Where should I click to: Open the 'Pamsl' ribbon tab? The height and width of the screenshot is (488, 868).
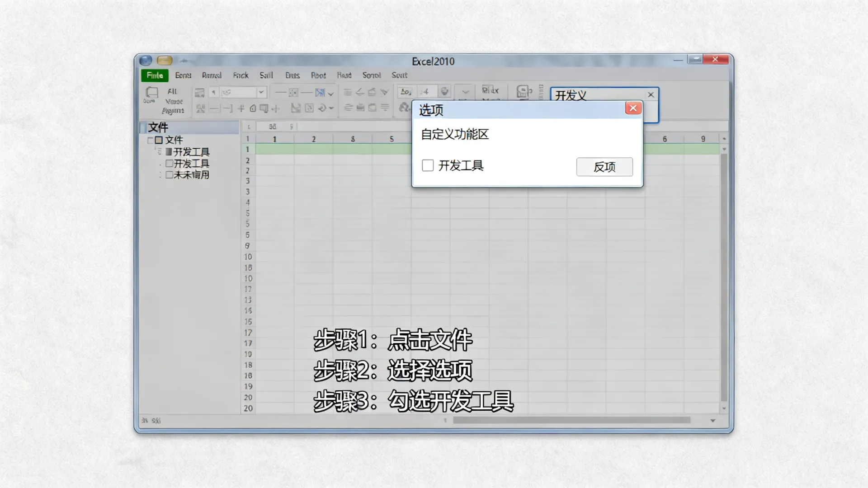[x=212, y=75]
